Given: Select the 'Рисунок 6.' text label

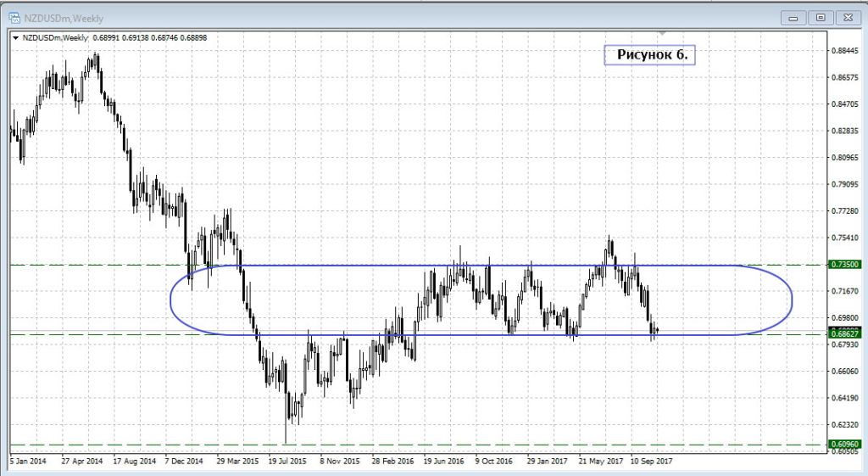Looking at the screenshot, I should (649, 54).
